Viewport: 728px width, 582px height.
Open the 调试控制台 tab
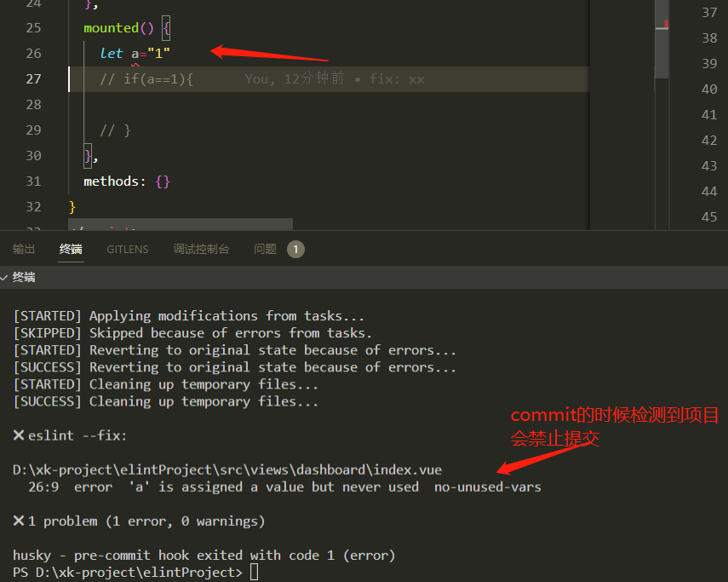pyautogui.click(x=202, y=250)
